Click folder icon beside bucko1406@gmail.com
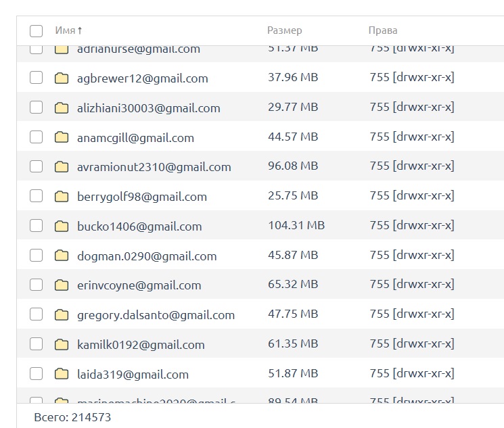The image size is (504, 428). tap(62, 227)
